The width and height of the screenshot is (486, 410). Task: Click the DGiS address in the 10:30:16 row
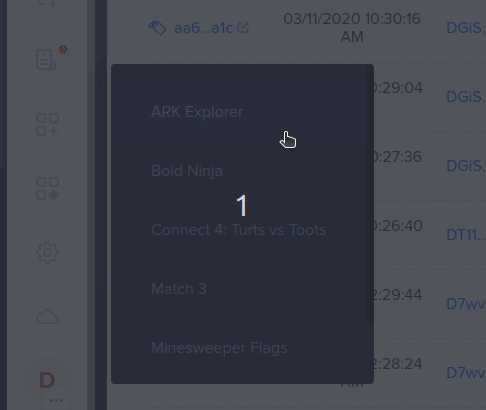466,28
